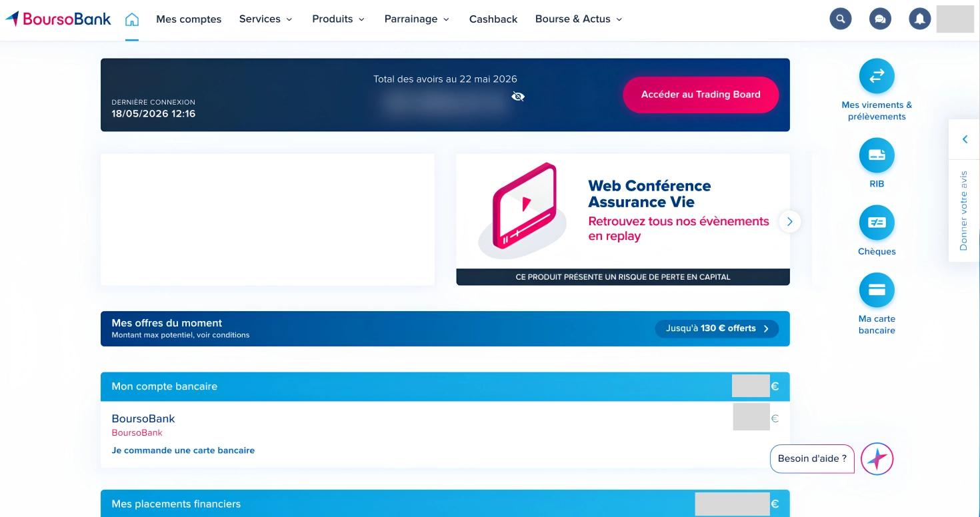The image size is (980, 517).
Task: Click Mes placements financiers section header
Action: coord(445,504)
